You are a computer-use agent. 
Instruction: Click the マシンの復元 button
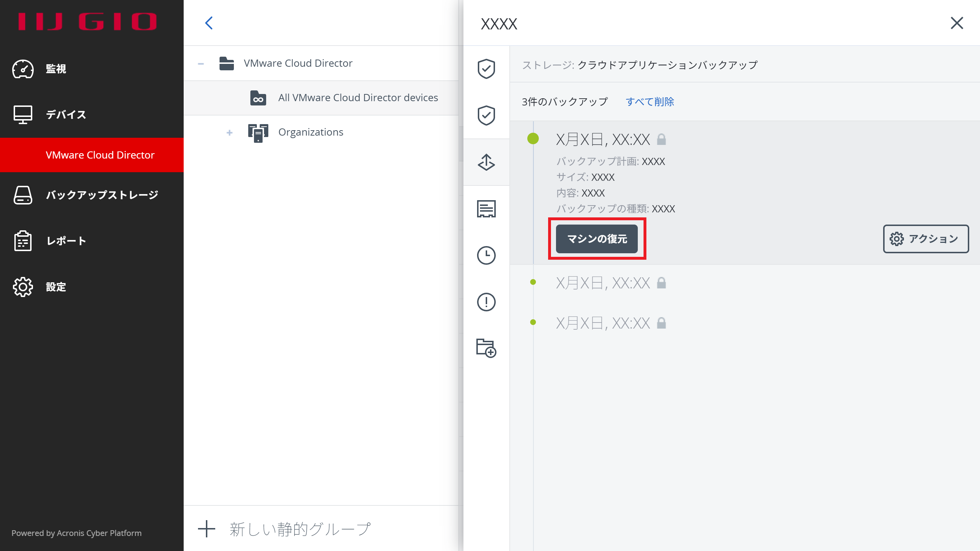[597, 239]
